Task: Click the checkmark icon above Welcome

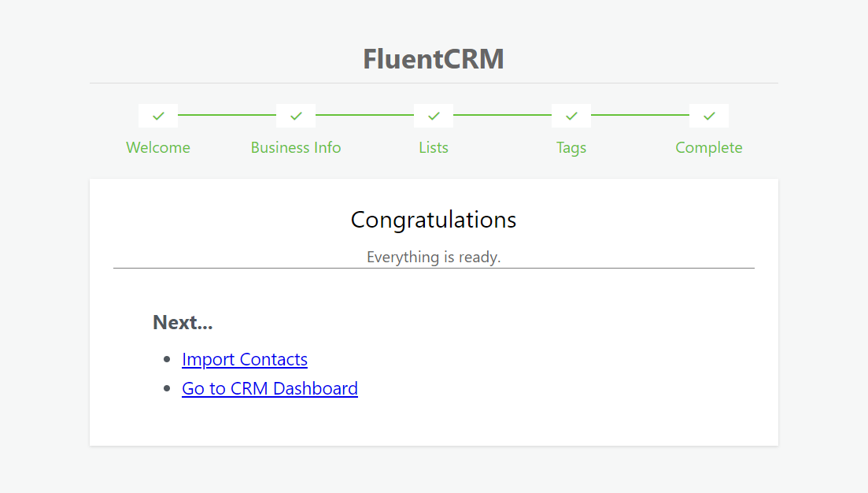Action: tap(157, 115)
